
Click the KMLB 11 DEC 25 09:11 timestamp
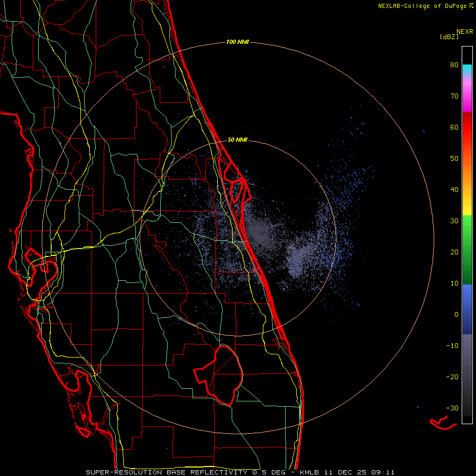tap(347, 472)
